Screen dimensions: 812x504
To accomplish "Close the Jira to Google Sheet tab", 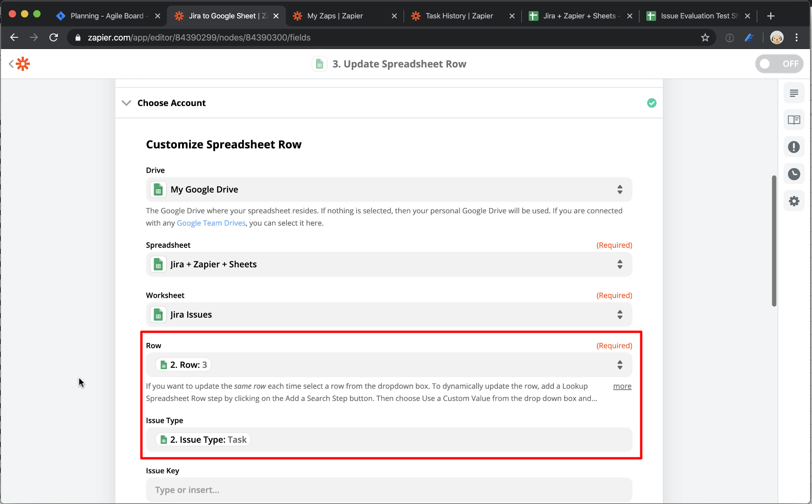I will [x=276, y=16].
